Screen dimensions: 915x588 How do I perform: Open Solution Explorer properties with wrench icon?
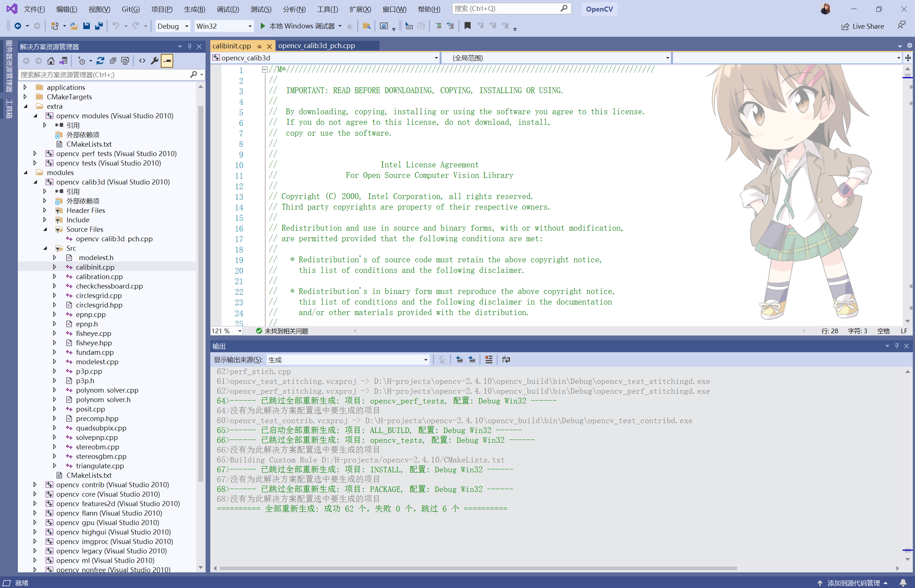pos(154,60)
